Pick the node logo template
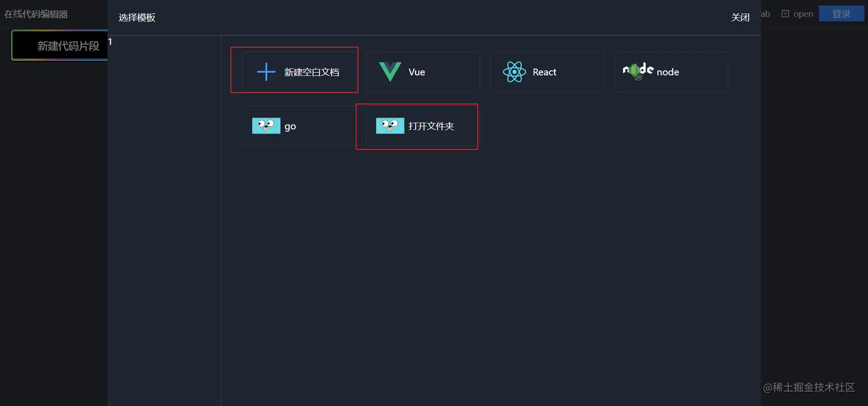Viewport: 868px width, 406px height. click(x=638, y=71)
